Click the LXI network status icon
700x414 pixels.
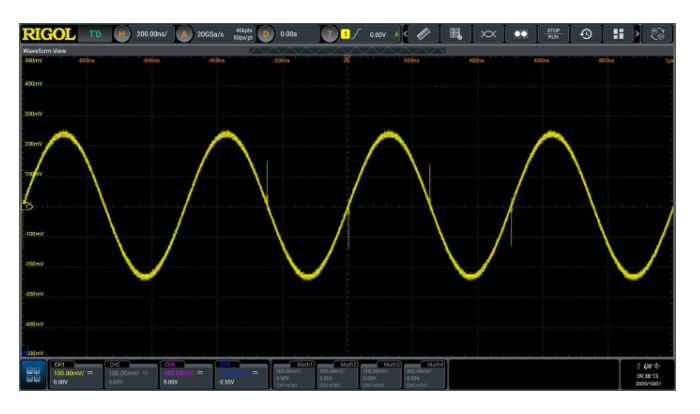pos(648,366)
